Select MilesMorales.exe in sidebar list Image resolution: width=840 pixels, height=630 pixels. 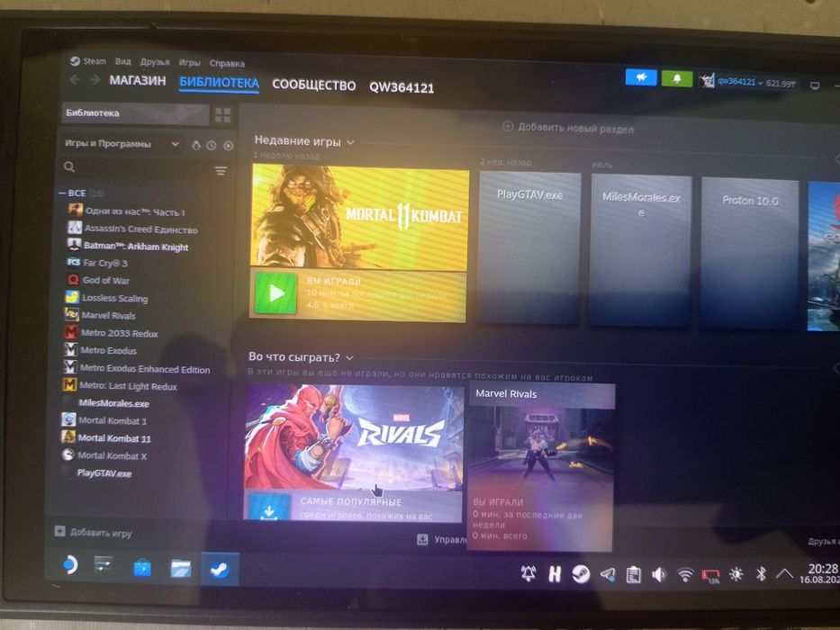[113, 403]
